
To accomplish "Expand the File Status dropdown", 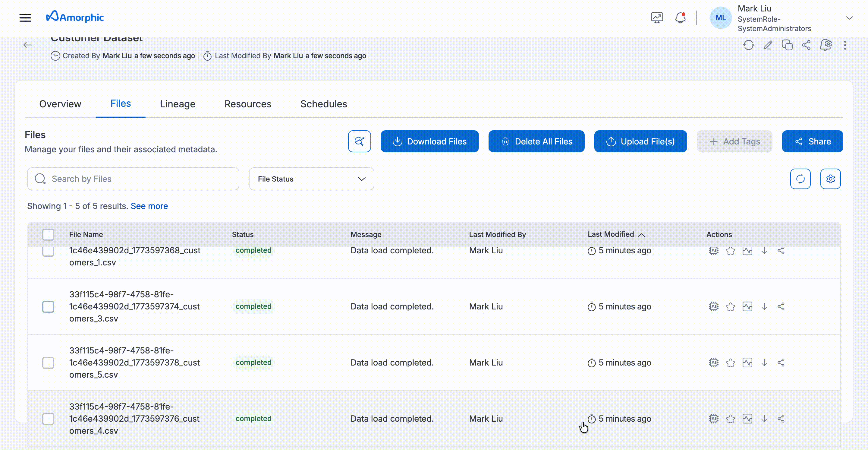I will [x=311, y=179].
